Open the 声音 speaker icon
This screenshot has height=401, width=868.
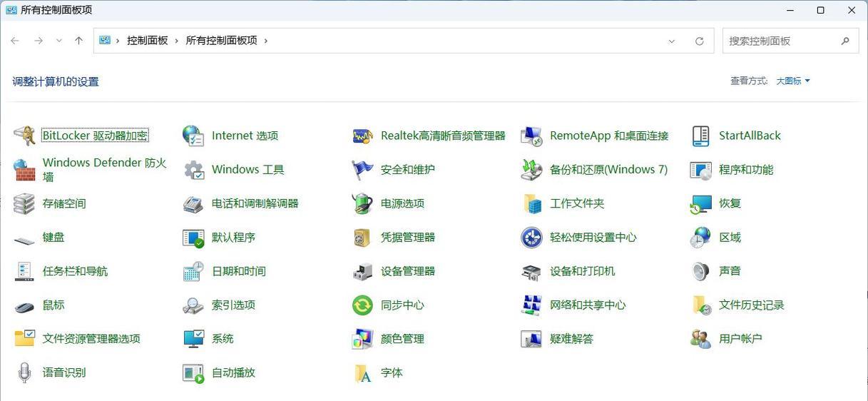tap(700, 271)
